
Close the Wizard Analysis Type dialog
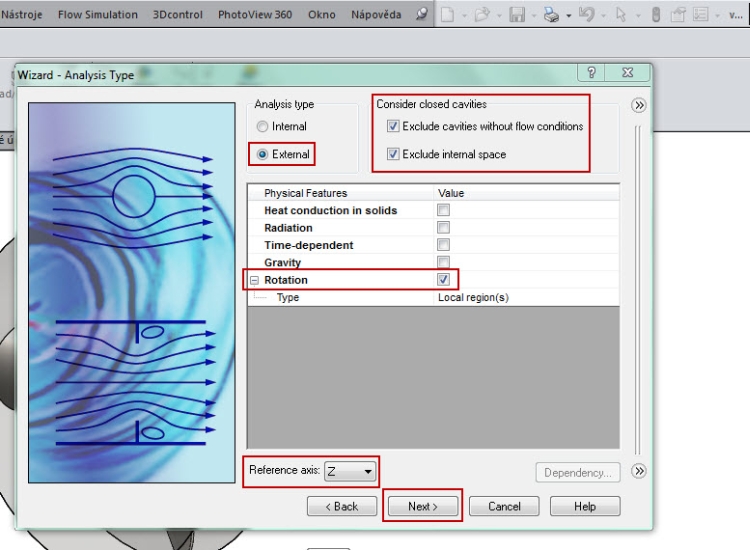[x=627, y=73]
